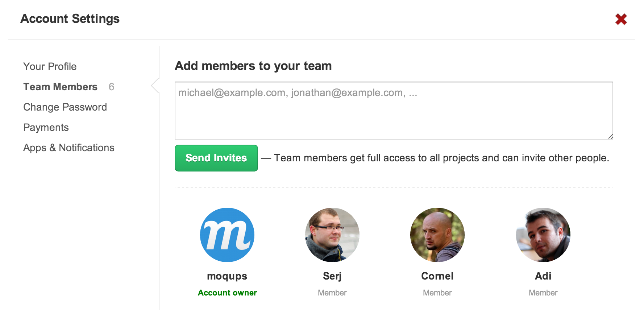
Task: Click the Account owner label
Action: (x=227, y=293)
